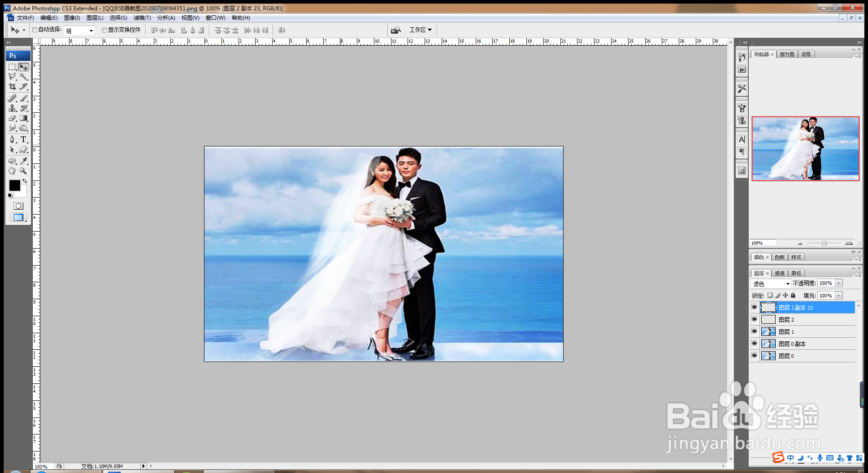The image size is (868, 473).
Task: Switch to the 路径 tab
Action: click(x=796, y=273)
